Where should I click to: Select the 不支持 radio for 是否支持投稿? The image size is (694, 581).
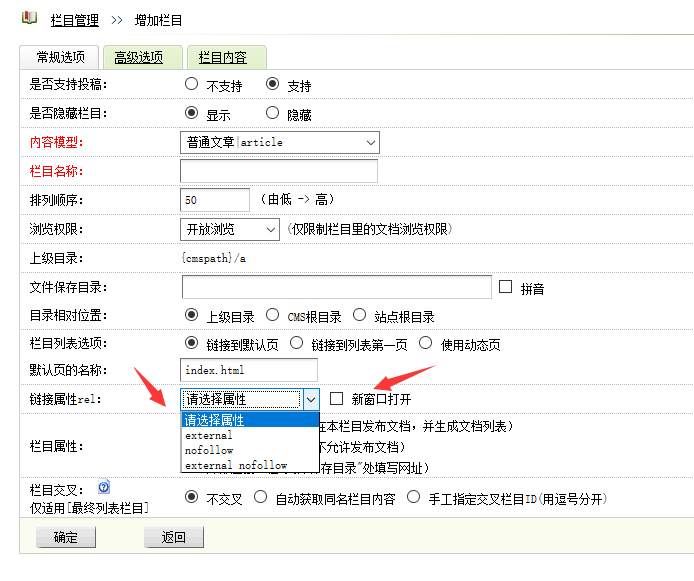click(192, 85)
